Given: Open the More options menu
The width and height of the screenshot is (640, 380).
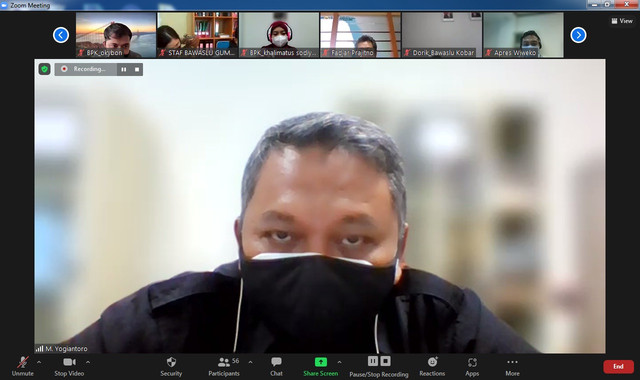Looking at the screenshot, I should coord(512,366).
